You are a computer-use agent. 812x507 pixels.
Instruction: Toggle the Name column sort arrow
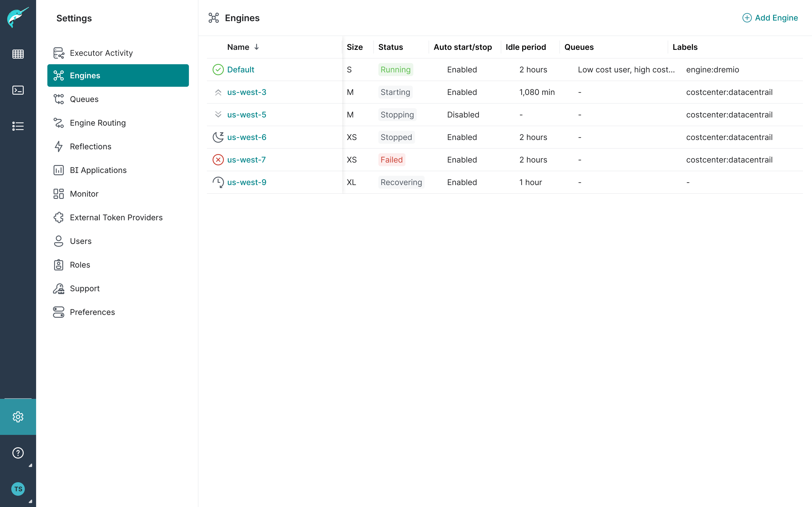pyautogui.click(x=257, y=47)
